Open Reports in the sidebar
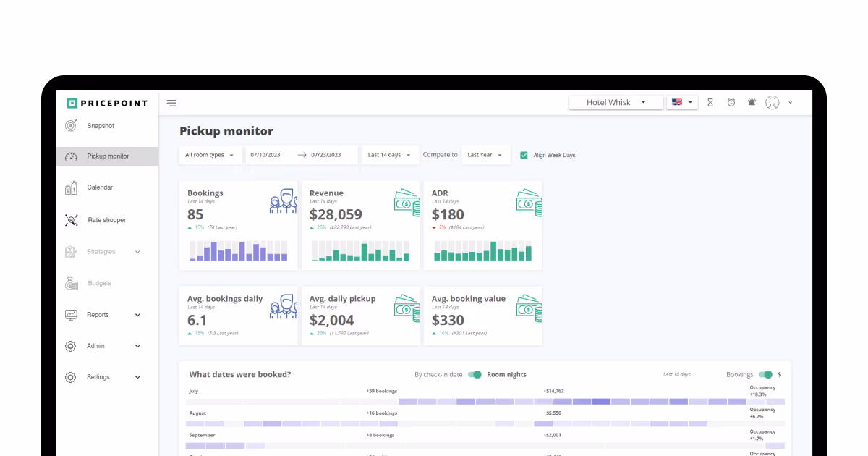This screenshot has width=868, height=456. [x=98, y=315]
